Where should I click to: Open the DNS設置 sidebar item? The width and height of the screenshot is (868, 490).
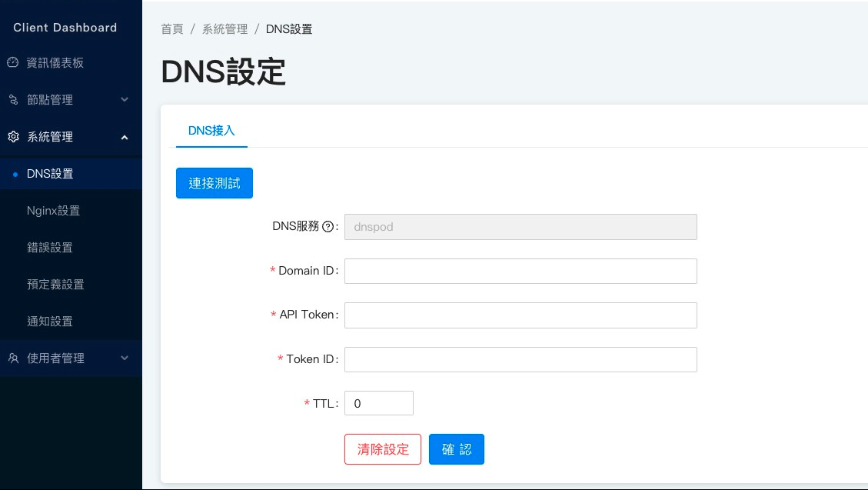click(x=50, y=174)
